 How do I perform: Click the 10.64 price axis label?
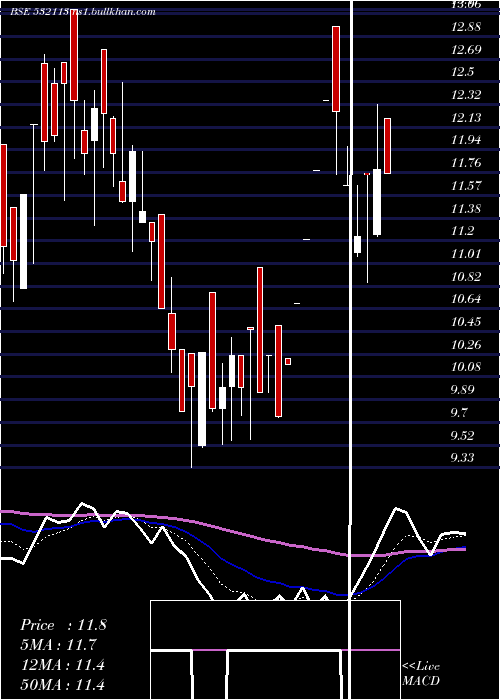pos(466,299)
